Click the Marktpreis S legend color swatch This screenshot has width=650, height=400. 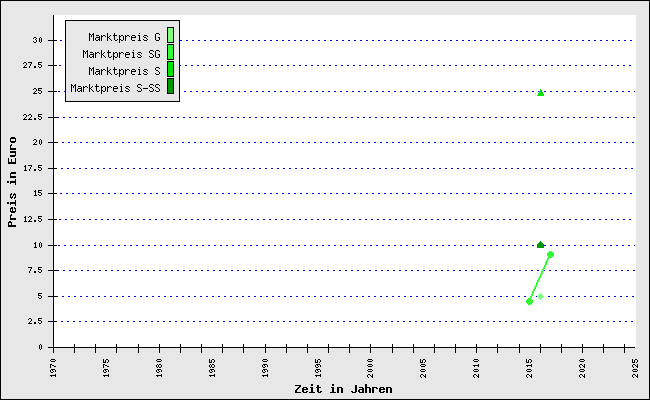point(170,69)
